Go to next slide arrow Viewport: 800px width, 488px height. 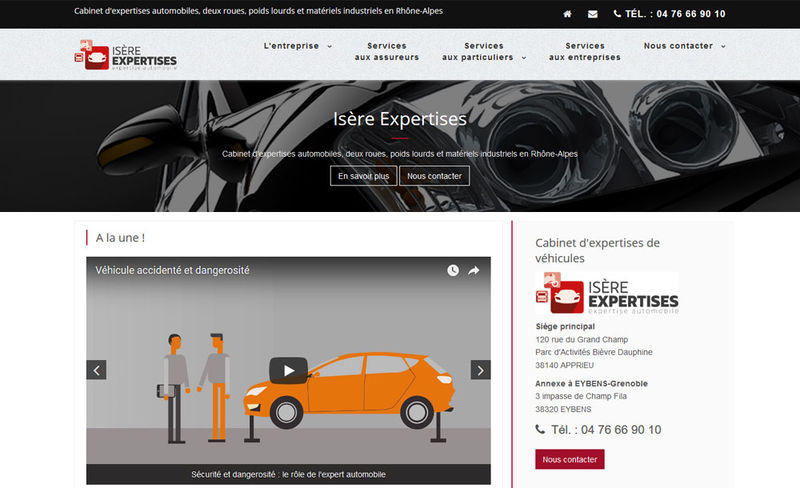point(480,370)
